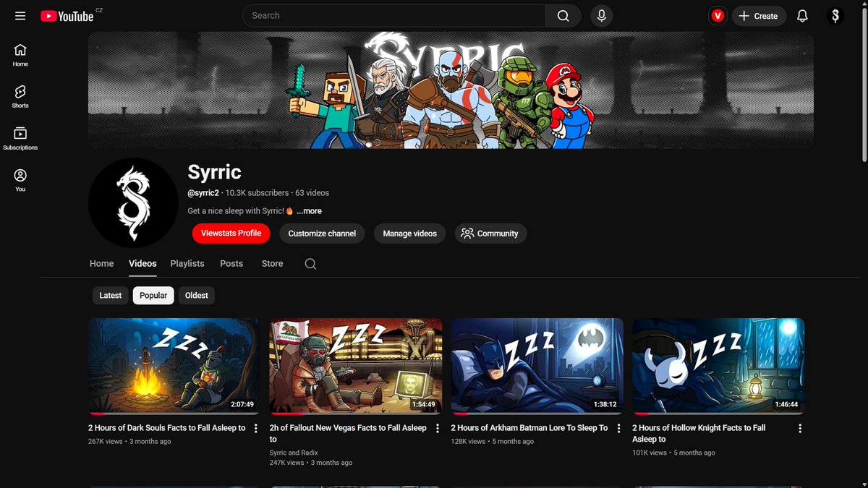This screenshot has width=868, height=488.
Task: Click the 1:54:49 duration badge
Action: (x=424, y=405)
